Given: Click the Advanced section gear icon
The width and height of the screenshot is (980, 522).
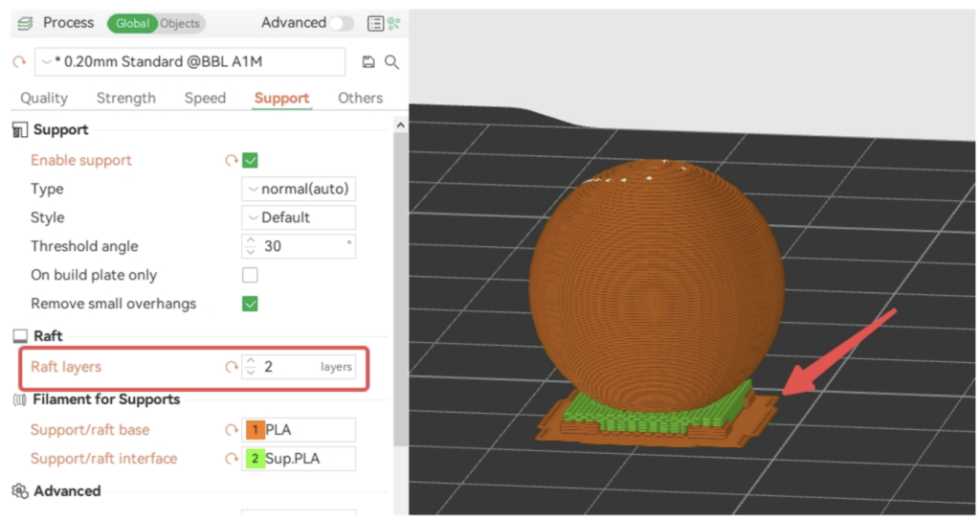Looking at the screenshot, I should click(x=20, y=491).
